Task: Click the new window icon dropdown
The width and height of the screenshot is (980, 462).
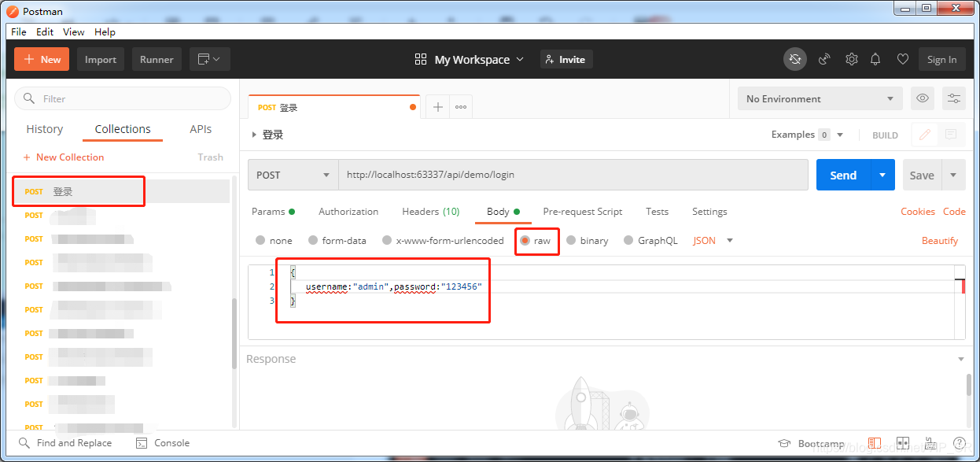Action: pos(209,59)
